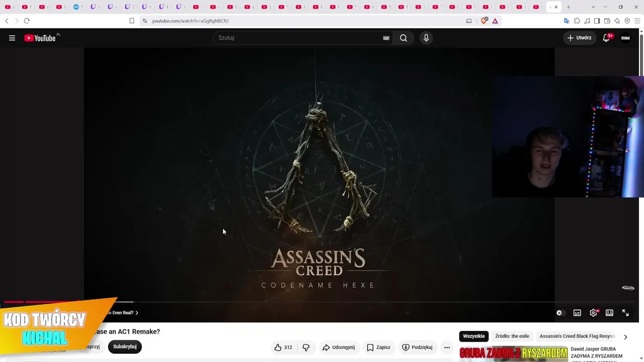
Task: Open the Brave Rewards triangle icon
Action: pyautogui.click(x=495, y=21)
